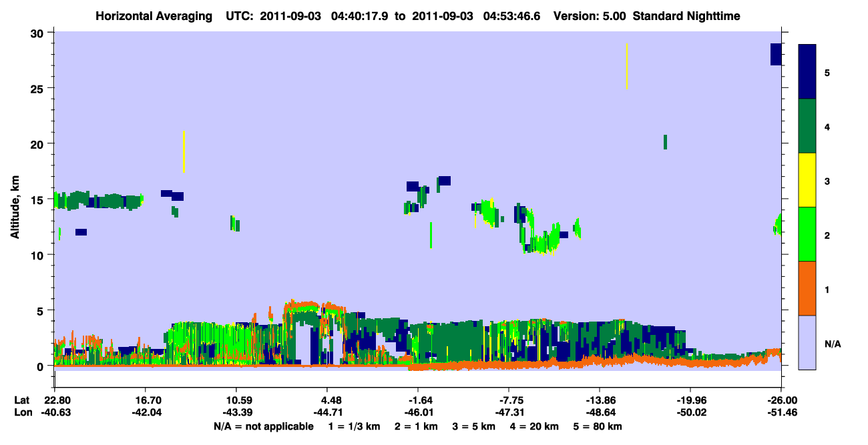The height and width of the screenshot is (445, 868).
Task: Click the orange level 1 colorbar segment
Action: (807, 288)
